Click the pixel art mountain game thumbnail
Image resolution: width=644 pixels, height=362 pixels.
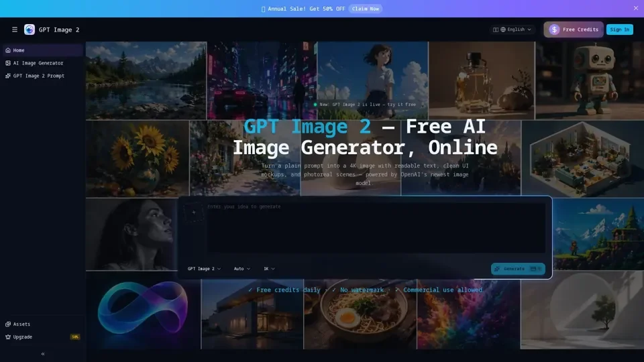tap(598, 235)
